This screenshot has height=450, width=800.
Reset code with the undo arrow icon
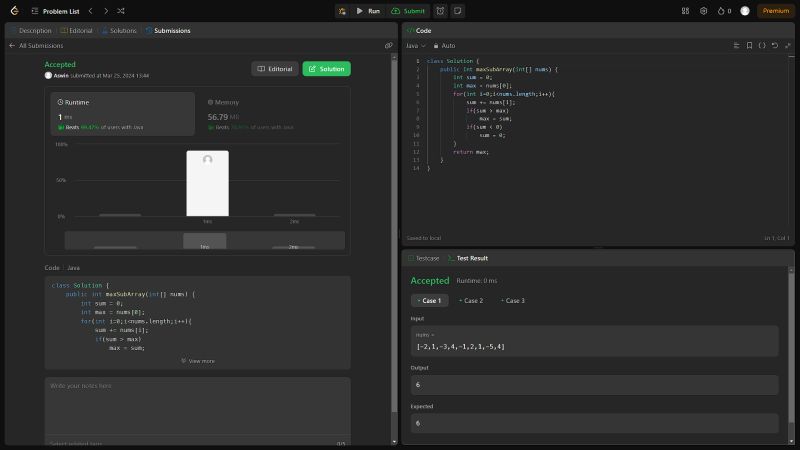click(x=774, y=45)
